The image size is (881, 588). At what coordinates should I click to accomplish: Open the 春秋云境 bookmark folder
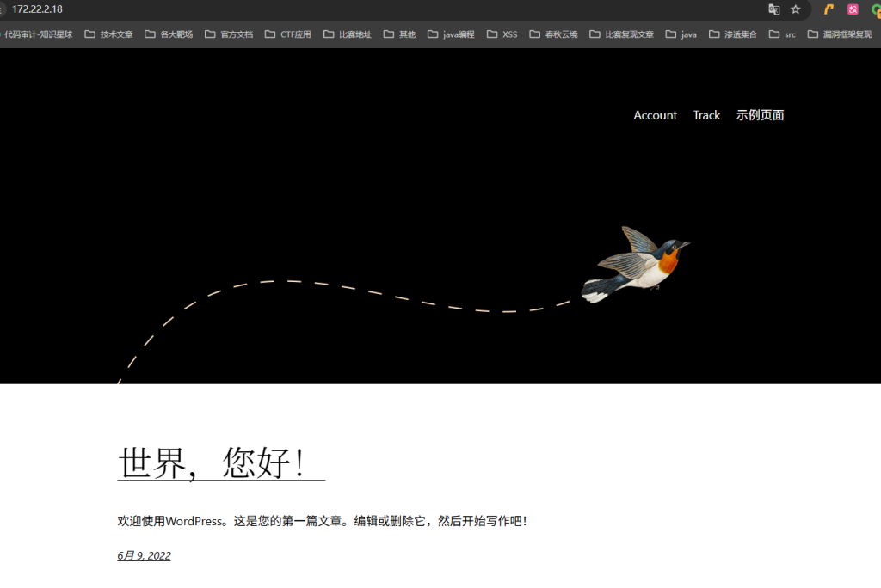coord(553,34)
